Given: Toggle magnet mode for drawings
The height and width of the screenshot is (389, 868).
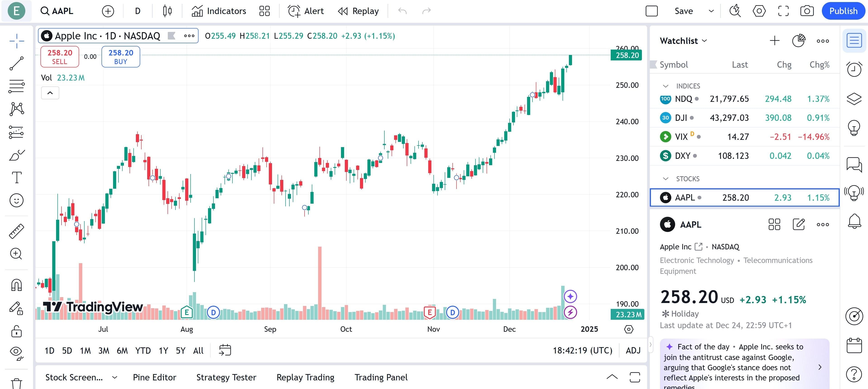Looking at the screenshot, I should point(17,285).
